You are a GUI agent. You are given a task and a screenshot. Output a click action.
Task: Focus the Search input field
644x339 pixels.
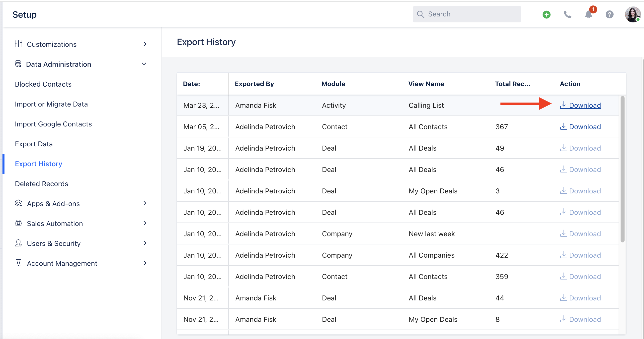point(467,14)
